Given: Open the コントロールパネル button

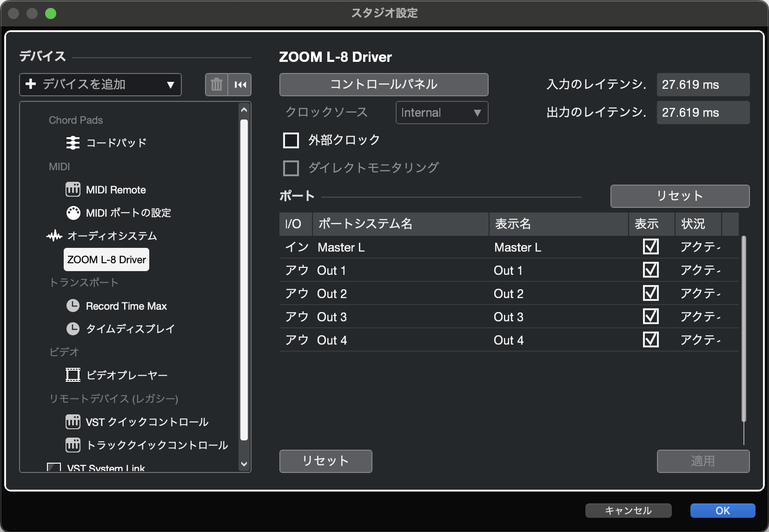Looking at the screenshot, I should [x=384, y=85].
